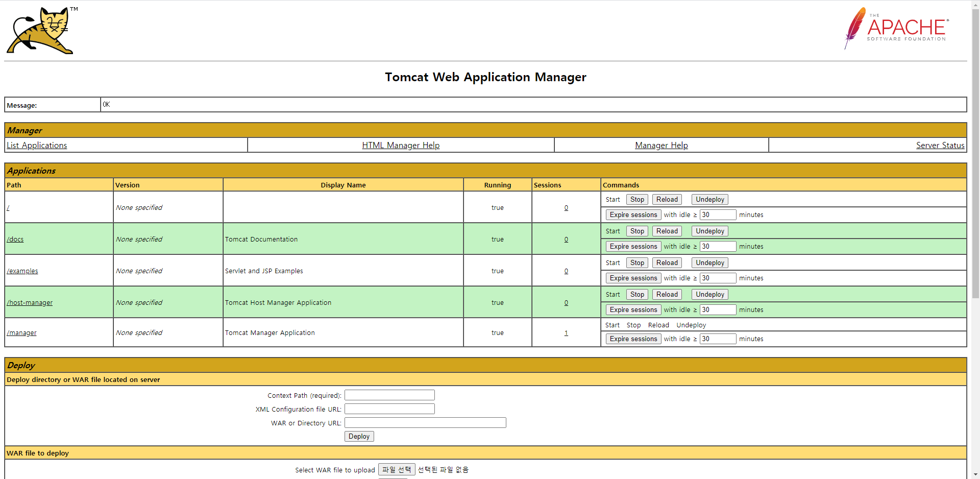
Task: Edit idle minutes field for root application
Action: (x=718, y=215)
